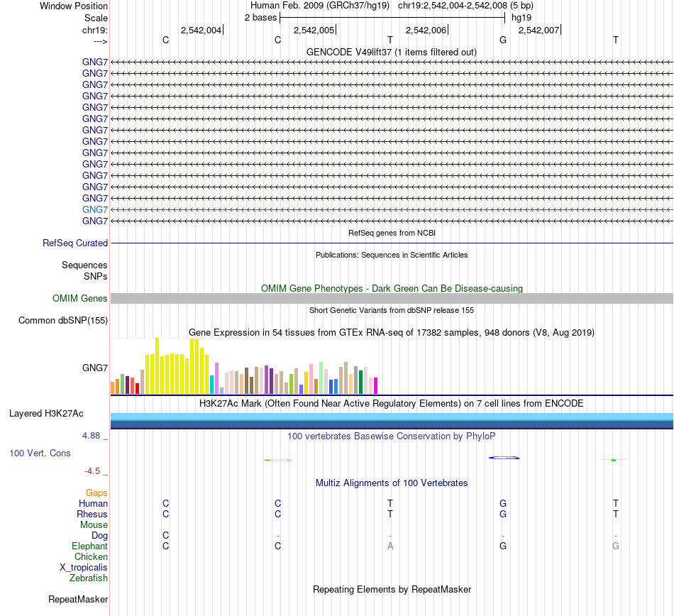Screen dimensions: 674x616
Task: Click the Common dbSNP(155) track label
Action: point(63,321)
